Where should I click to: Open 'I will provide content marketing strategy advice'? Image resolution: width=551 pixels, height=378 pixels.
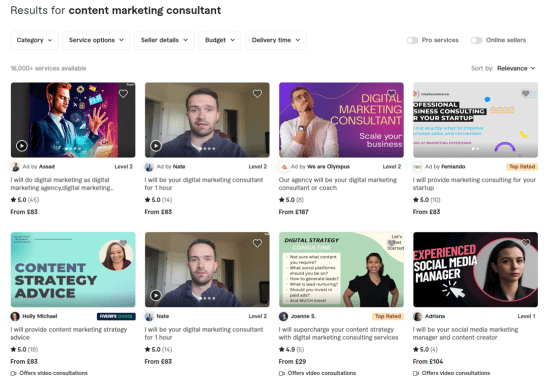point(69,333)
